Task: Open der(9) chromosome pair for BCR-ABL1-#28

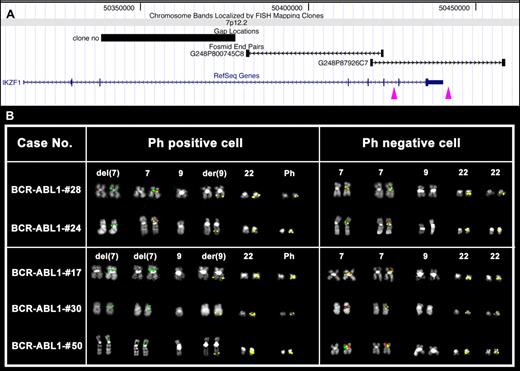Action: (213, 192)
